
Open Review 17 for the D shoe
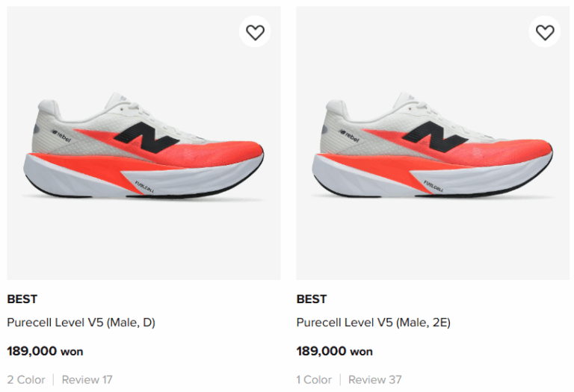(x=87, y=379)
